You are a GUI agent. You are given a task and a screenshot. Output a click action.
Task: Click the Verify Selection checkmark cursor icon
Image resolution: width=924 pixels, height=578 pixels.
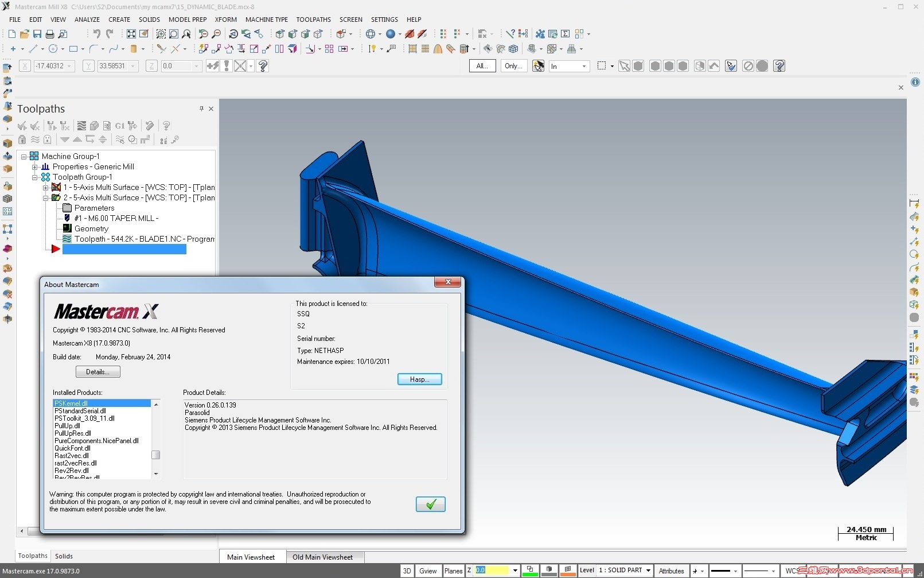point(731,66)
